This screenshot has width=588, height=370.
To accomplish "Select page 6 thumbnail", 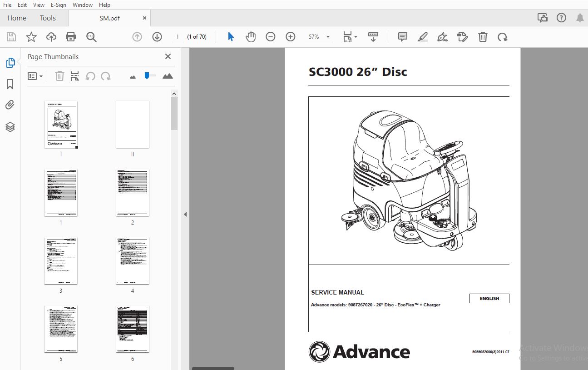I will (133, 329).
